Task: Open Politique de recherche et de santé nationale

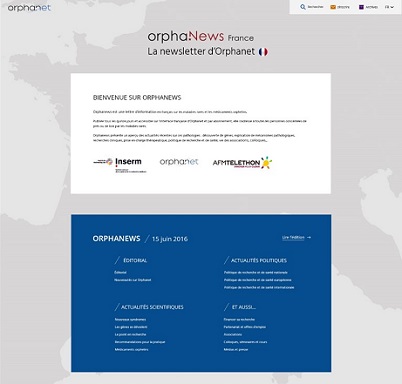Action: [x=256, y=272]
